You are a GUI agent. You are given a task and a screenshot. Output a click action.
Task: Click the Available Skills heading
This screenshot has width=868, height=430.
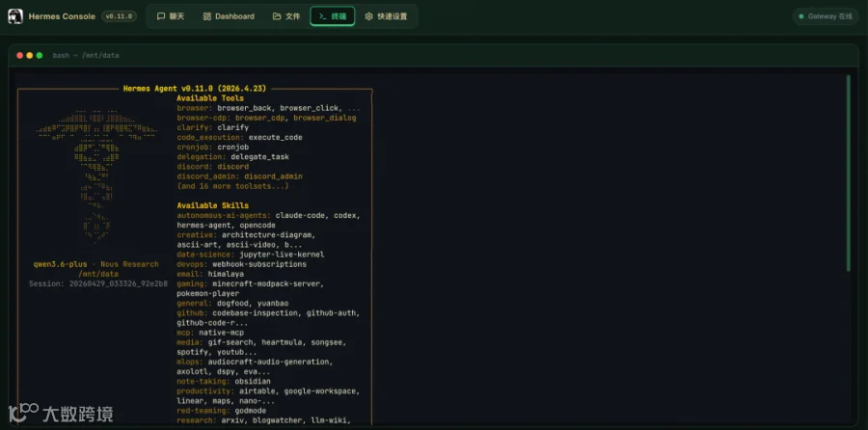(212, 205)
